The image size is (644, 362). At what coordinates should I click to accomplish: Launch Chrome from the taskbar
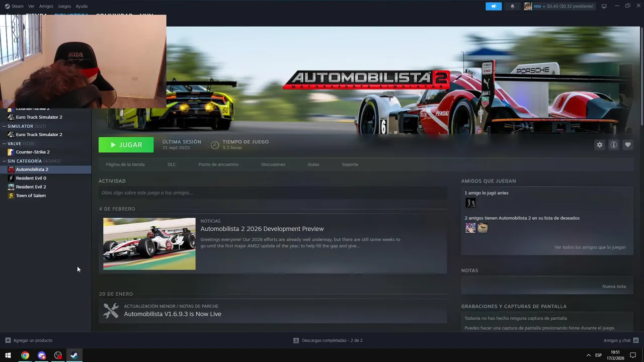point(25,355)
